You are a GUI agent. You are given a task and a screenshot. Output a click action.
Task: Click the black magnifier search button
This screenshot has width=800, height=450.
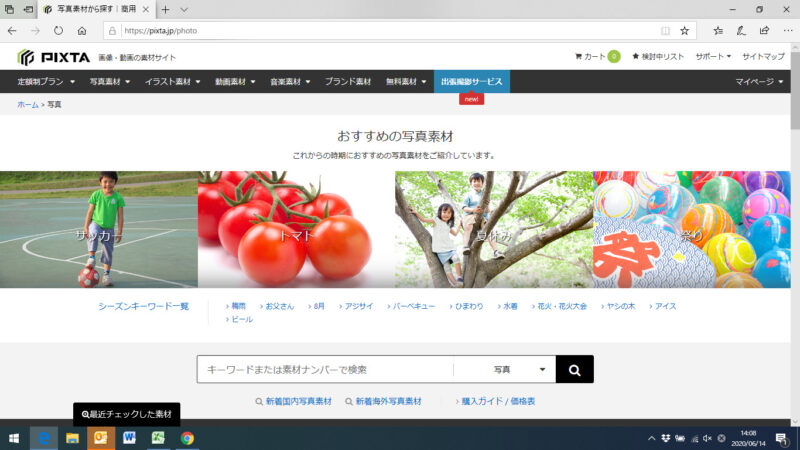coord(574,369)
